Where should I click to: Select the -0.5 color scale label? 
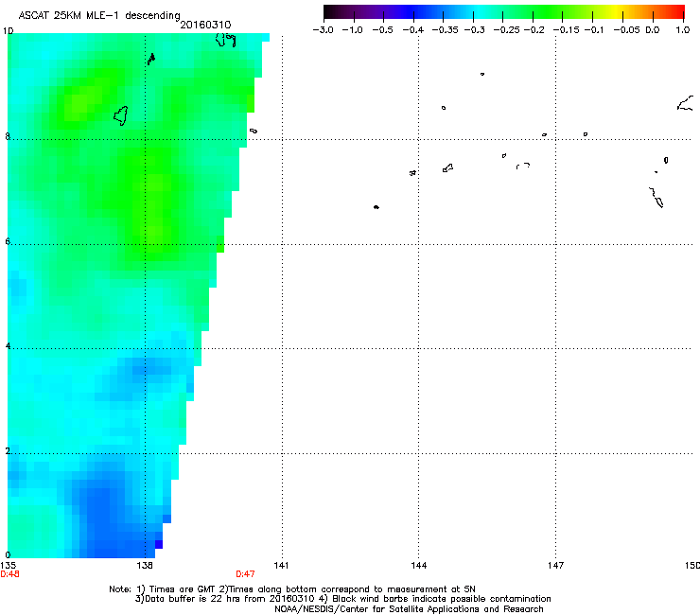click(382, 30)
